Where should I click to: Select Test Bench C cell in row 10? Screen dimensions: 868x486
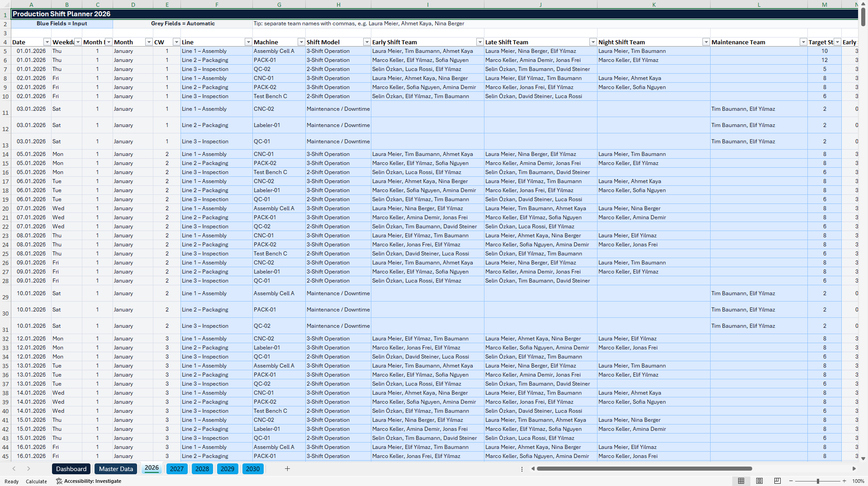[279, 96]
